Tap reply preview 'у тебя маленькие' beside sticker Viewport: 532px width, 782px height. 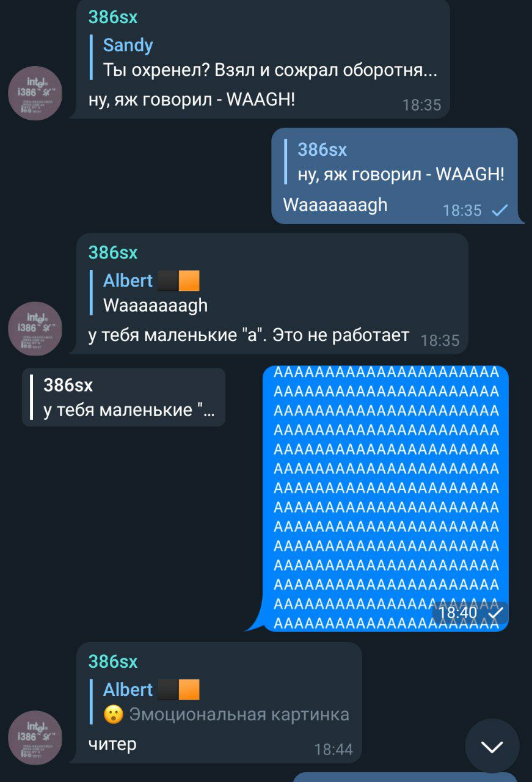coord(124,397)
